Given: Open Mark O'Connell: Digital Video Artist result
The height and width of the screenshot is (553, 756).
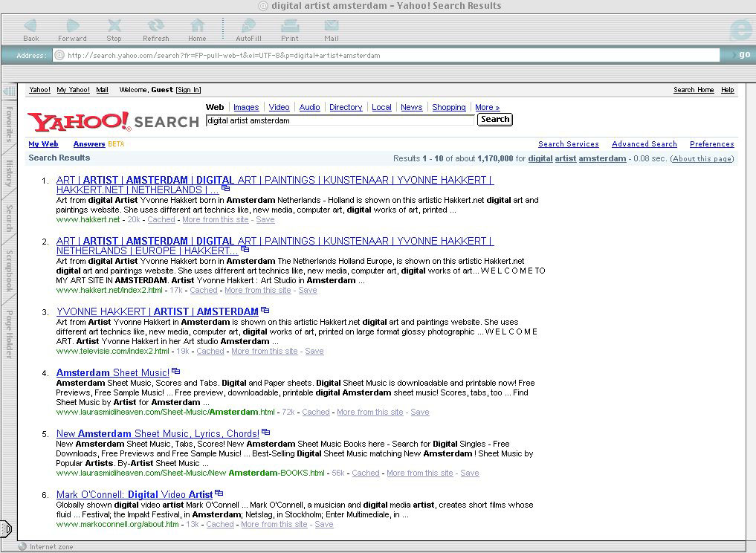Looking at the screenshot, I should 135,495.
